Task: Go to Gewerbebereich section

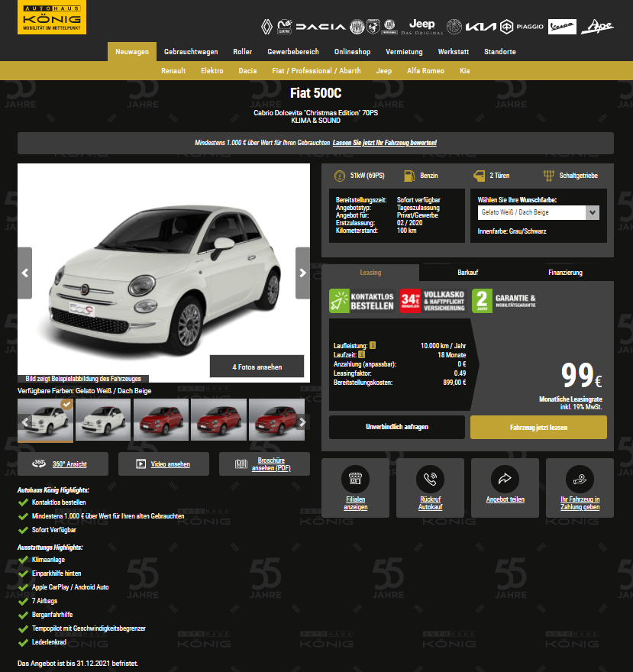Action: coord(293,52)
